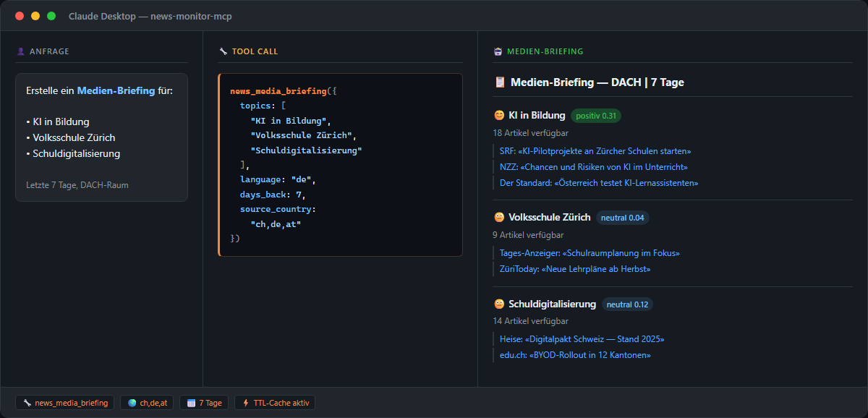The image size is (868, 418).
Task: Click '9 Artikel verfügbar' count
Action: click(x=528, y=235)
